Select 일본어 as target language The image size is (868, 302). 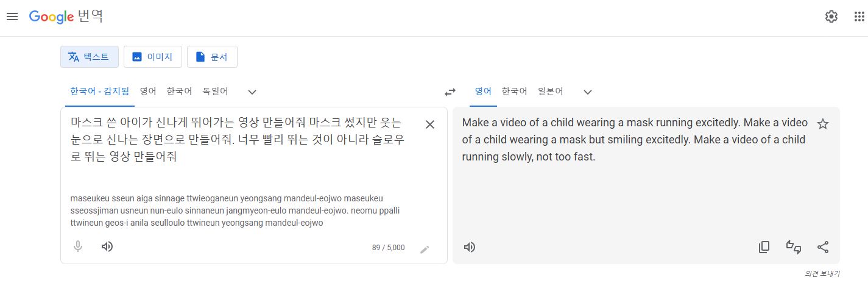pos(550,92)
